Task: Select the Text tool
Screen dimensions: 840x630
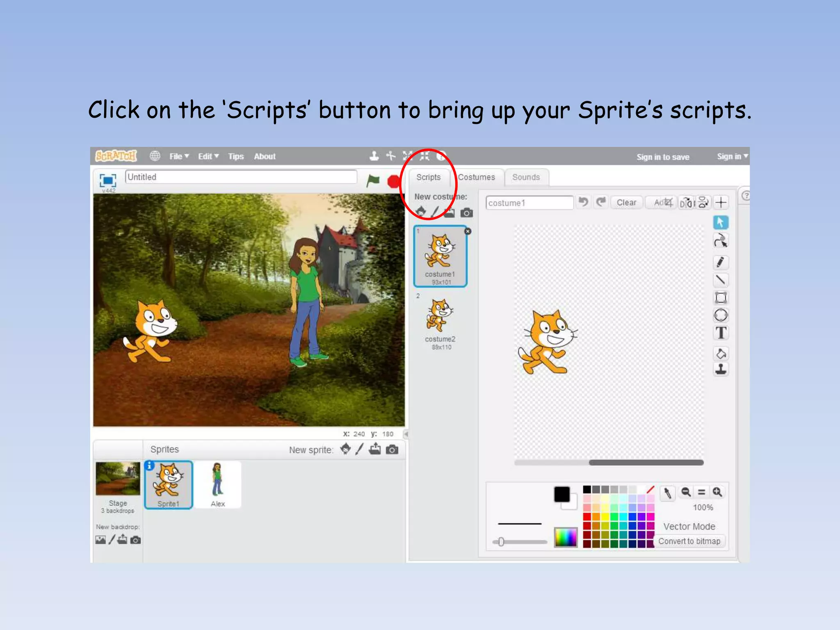Action: (x=721, y=333)
